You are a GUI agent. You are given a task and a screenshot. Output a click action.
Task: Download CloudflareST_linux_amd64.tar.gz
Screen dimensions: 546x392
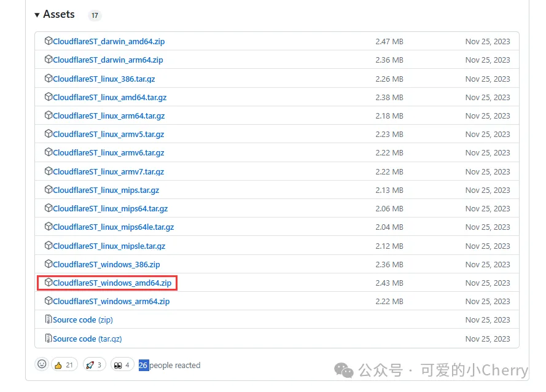pos(110,97)
